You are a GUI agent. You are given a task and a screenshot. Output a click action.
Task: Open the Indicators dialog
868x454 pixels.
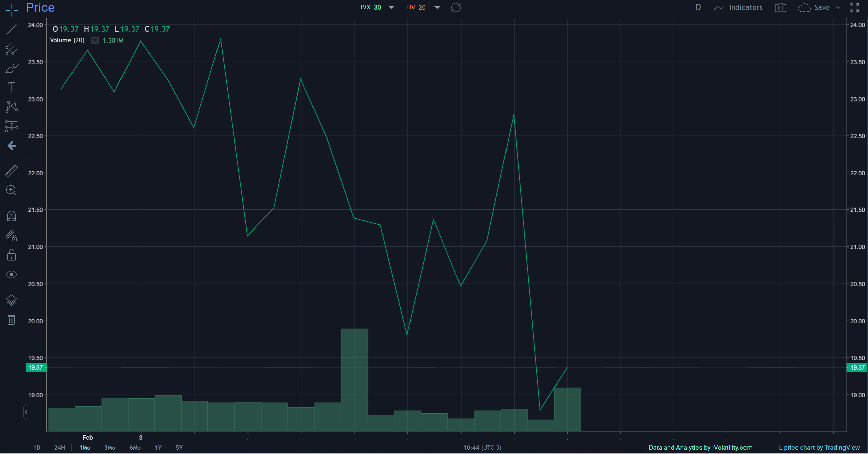click(x=738, y=7)
